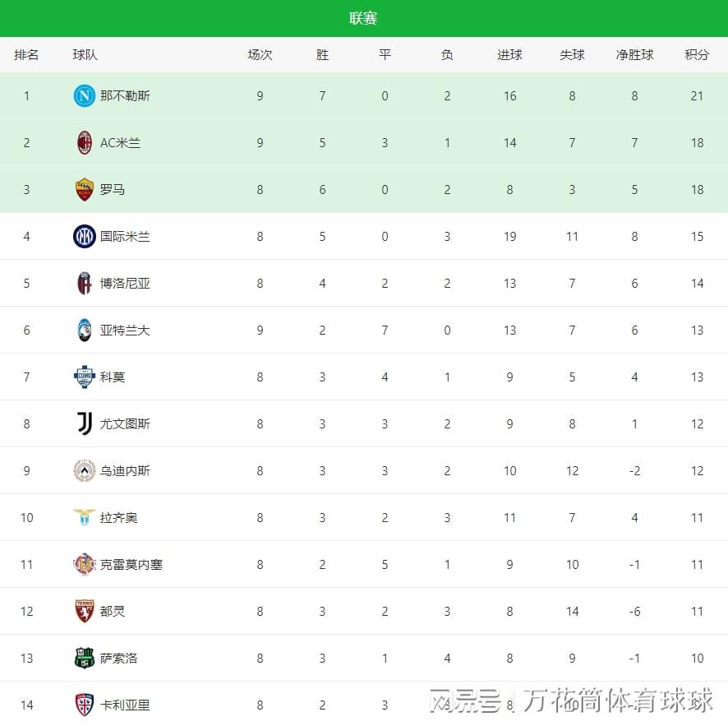Select the Atalanta team logo

[x=85, y=331]
